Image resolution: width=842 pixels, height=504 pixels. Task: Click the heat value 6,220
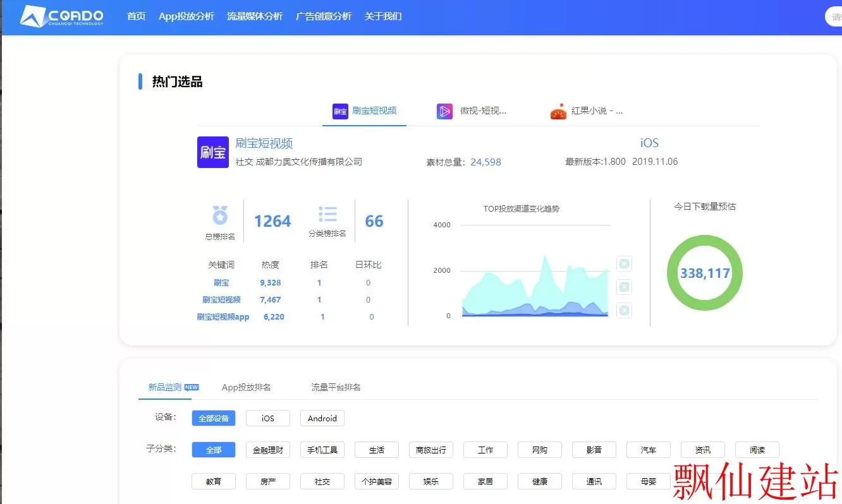[274, 317]
